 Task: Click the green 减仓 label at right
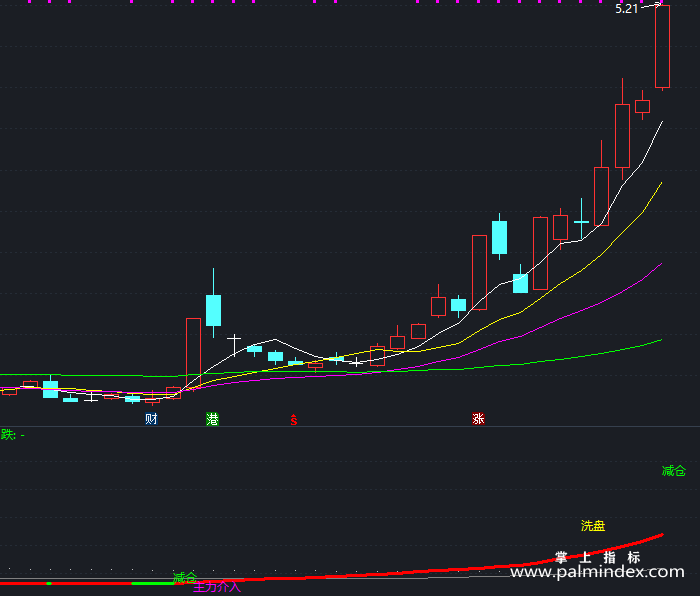[x=673, y=471]
